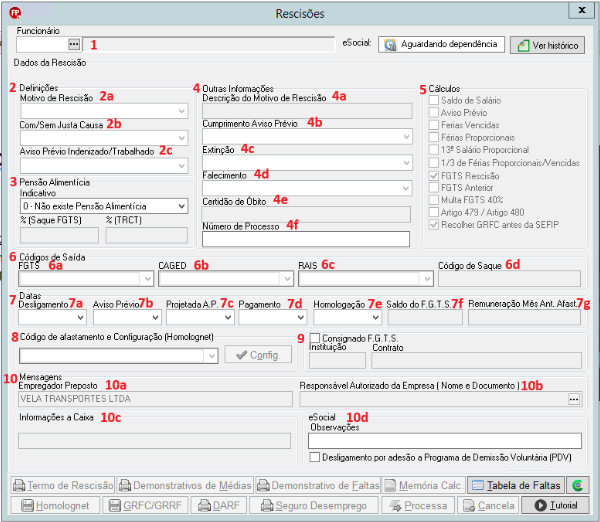Expand Cumprimento Aviso Prévio dropdown
600x522 pixels.
point(406,137)
